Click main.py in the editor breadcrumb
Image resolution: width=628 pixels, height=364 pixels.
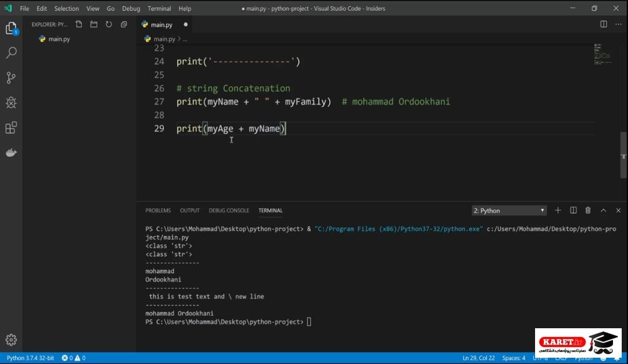[164, 39]
